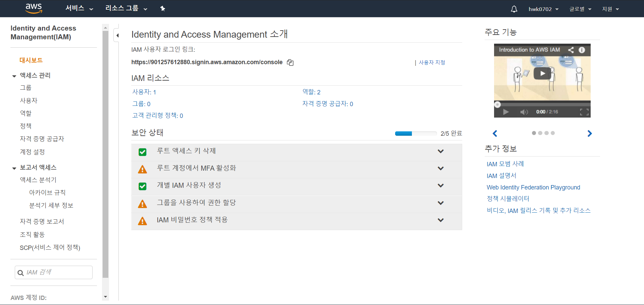The image size is (644, 305).
Task: Enter fullscreen for the IAM video
Action: coord(584,112)
